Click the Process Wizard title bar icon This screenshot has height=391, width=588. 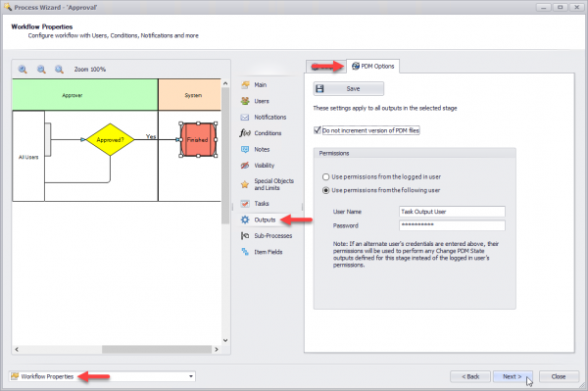[x=8, y=7]
